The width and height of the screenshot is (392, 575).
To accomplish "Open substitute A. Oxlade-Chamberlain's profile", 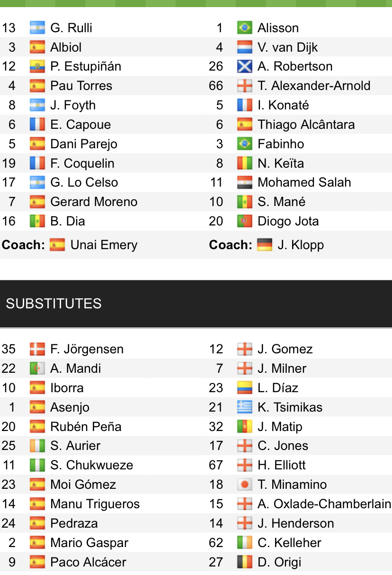I will [x=324, y=504].
